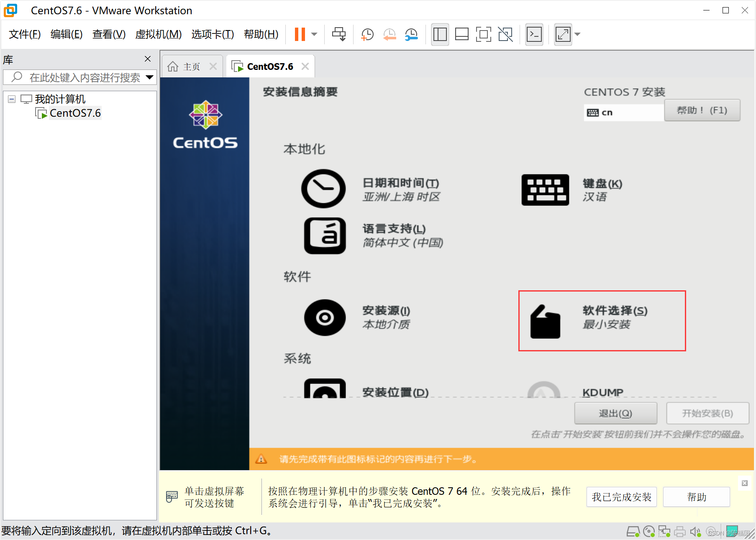Toggle the thumbnail bar view icon

click(462, 34)
